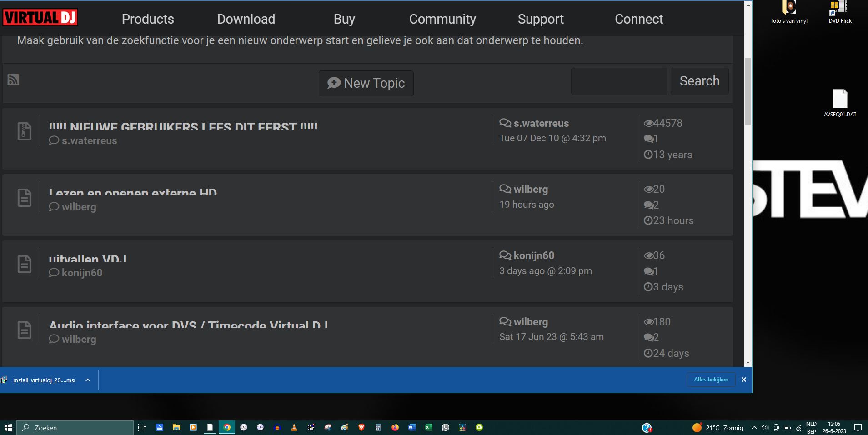Click Alles bekijken downloads button
Image resolution: width=868 pixels, height=435 pixels.
(711, 380)
